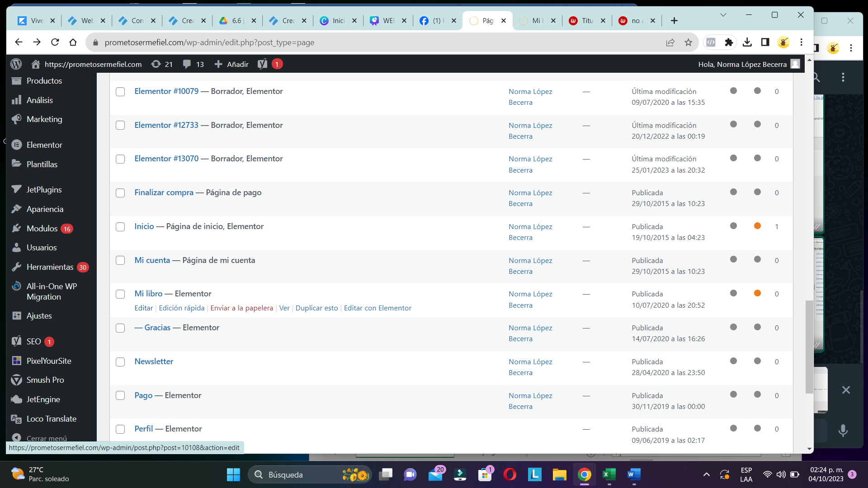Open Análisis sidebar menu
Screen dimensions: 868x488
click(40, 100)
